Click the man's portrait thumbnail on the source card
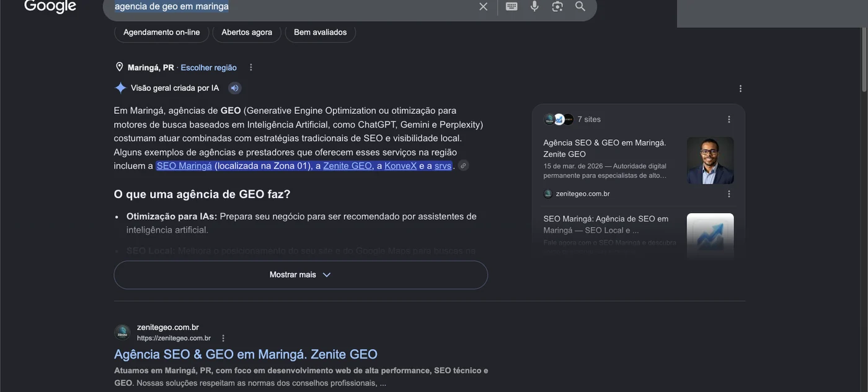Screen dimensions: 868x392 click(711, 160)
